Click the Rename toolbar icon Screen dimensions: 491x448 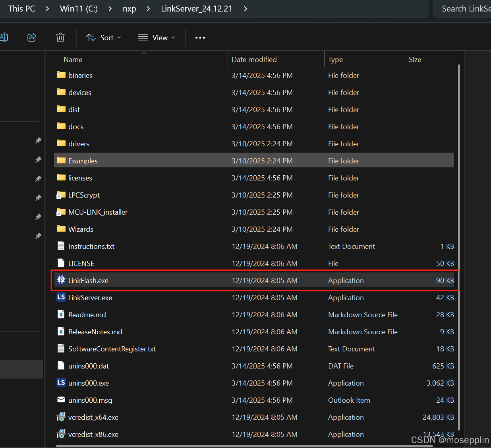(4, 37)
